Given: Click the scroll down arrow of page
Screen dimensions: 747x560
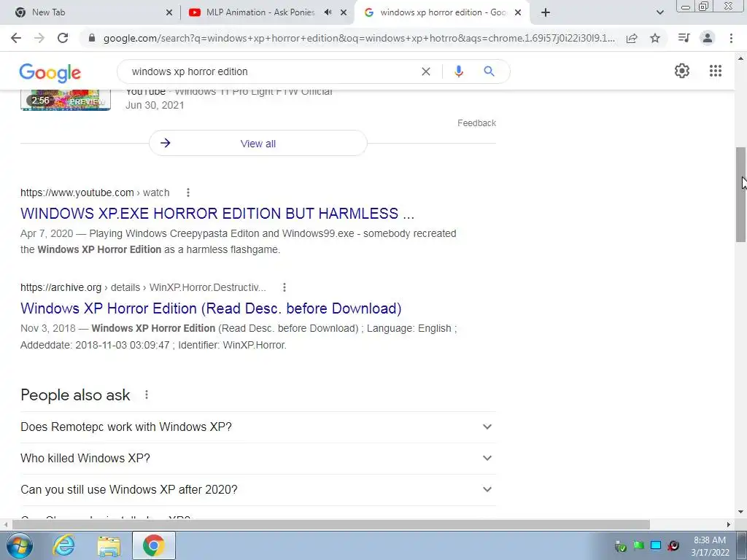Looking at the screenshot, I should coord(740,512).
